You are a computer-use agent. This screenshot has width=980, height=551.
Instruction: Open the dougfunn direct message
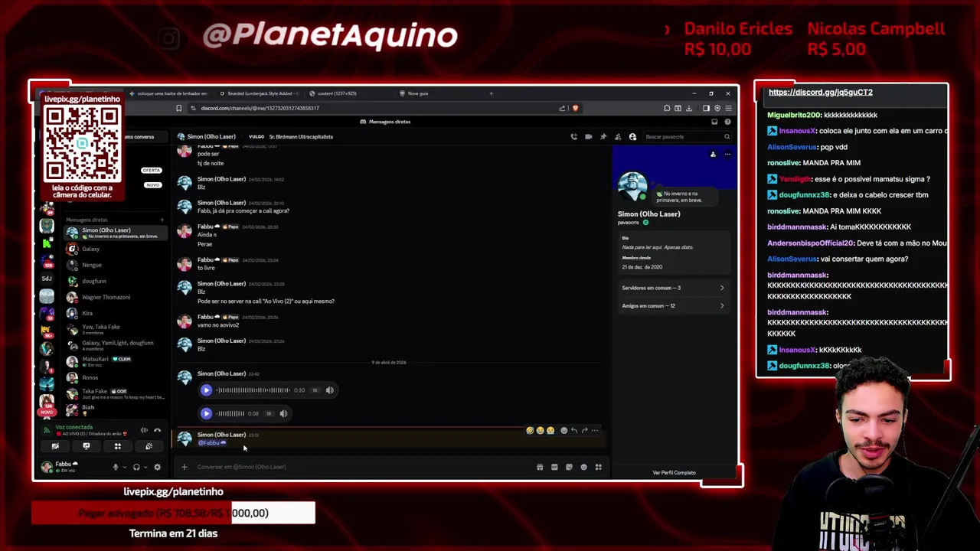[115, 281]
